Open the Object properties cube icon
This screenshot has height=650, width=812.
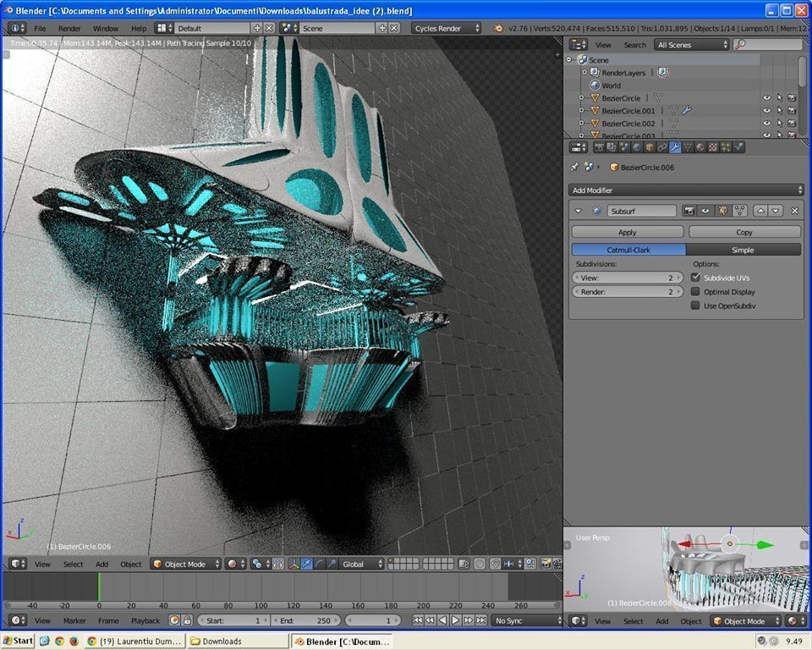[x=650, y=147]
